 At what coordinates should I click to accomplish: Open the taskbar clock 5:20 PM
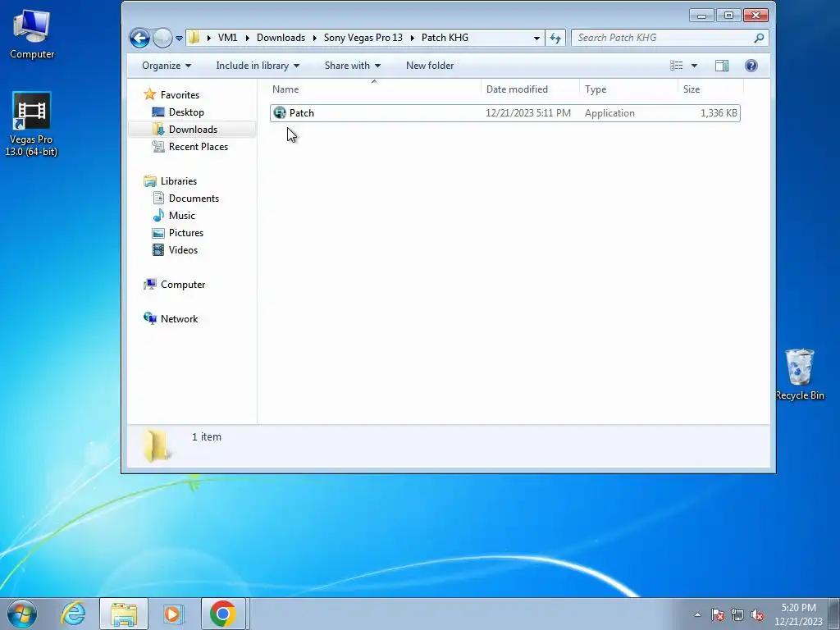point(798,614)
